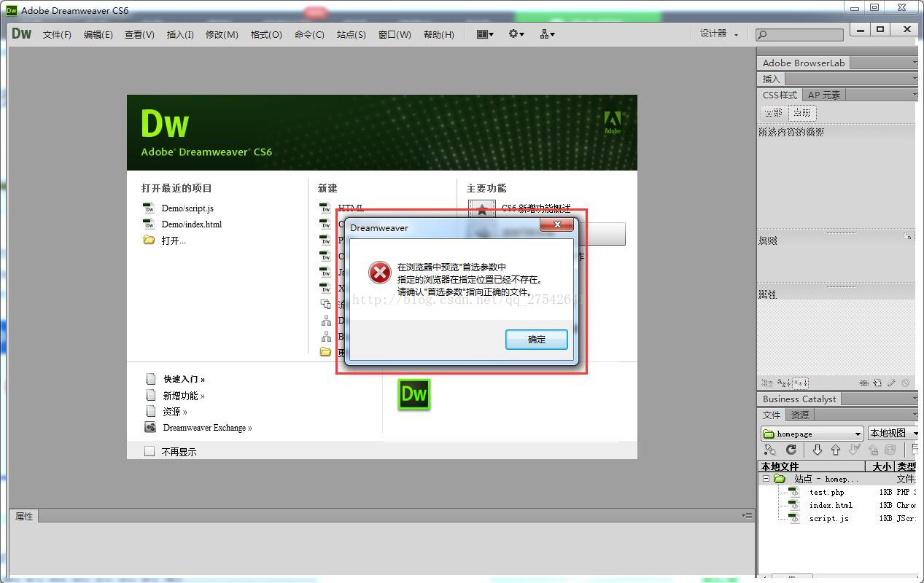The width and height of the screenshot is (924, 583).
Task: Collapse the 站点 - homep... tree node
Action: click(766, 479)
